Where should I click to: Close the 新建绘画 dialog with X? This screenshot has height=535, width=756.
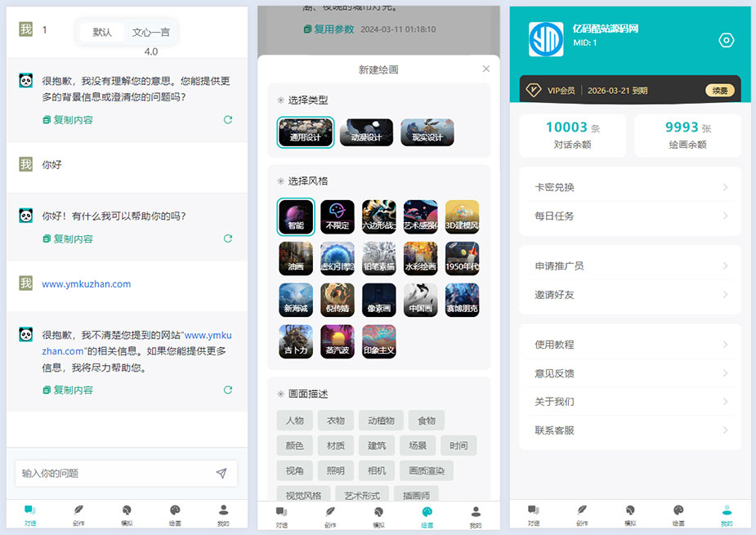pos(486,69)
